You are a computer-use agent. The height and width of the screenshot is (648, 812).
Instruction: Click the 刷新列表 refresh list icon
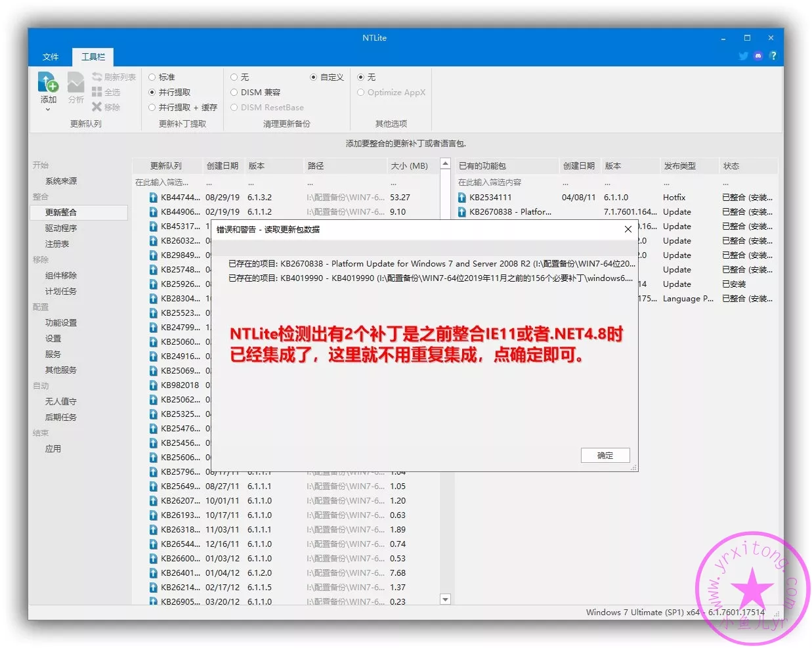[97, 77]
